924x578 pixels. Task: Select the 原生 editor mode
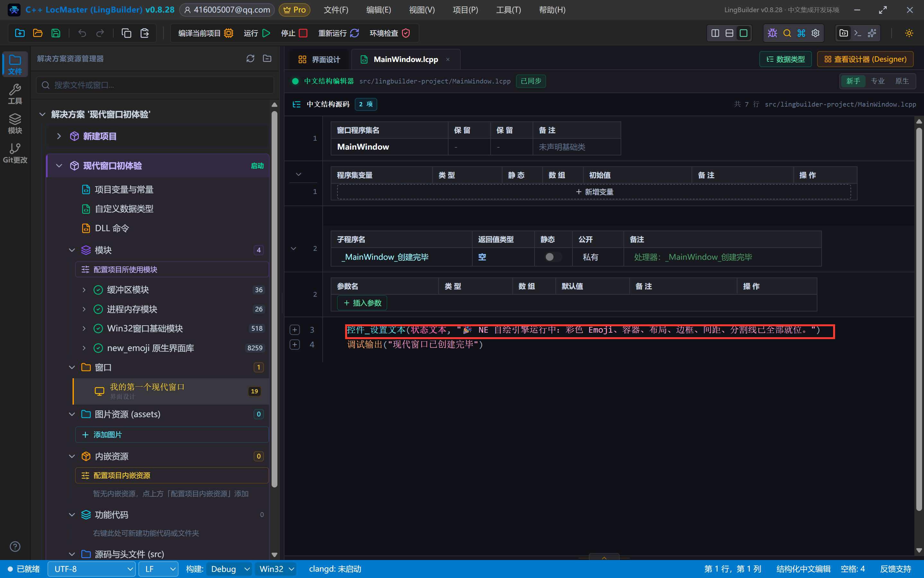coord(902,81)
